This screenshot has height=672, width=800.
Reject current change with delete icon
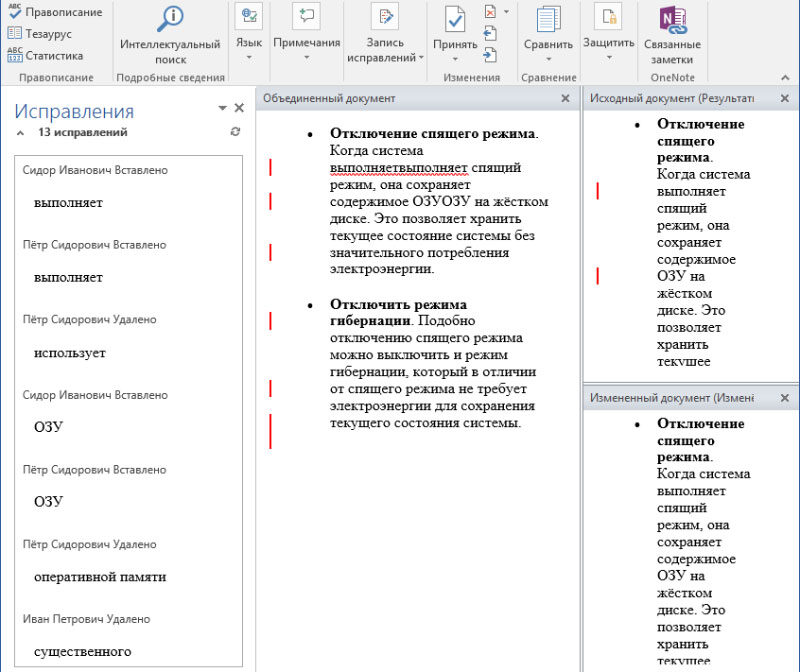click(488, 10)
